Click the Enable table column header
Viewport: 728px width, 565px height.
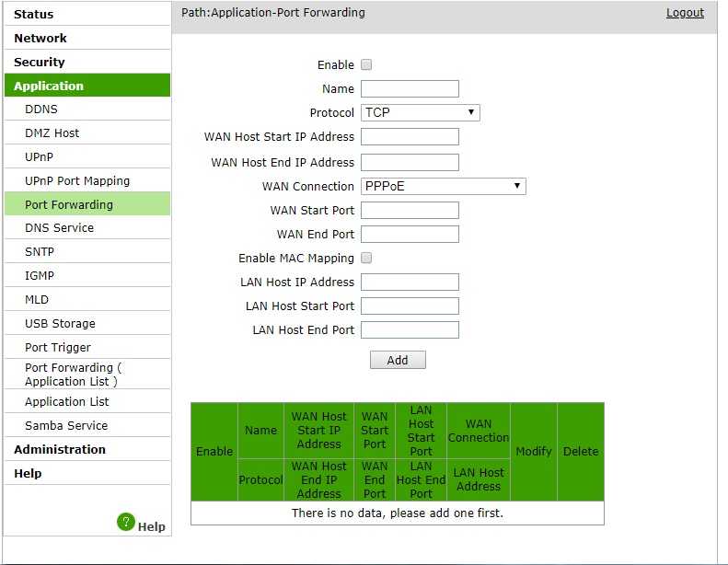pyautogui.click(x=214, y=452)
